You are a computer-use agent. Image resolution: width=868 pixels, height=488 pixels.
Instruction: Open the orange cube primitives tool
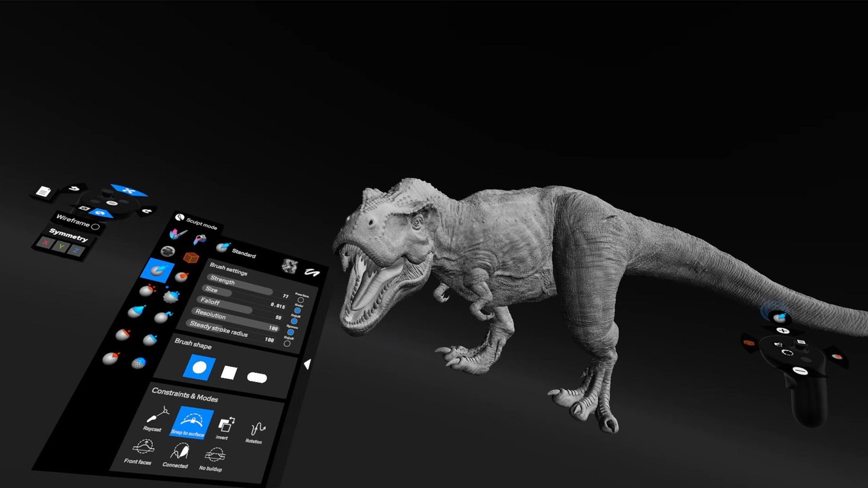click(191, 258)
